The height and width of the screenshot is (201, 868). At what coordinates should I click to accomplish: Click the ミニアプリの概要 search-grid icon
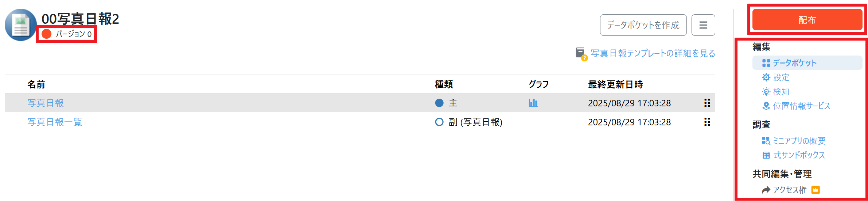coord(766,141)
